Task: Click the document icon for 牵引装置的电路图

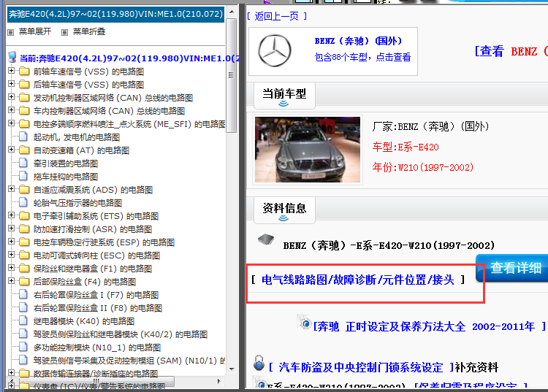Action: coord(23,163)
